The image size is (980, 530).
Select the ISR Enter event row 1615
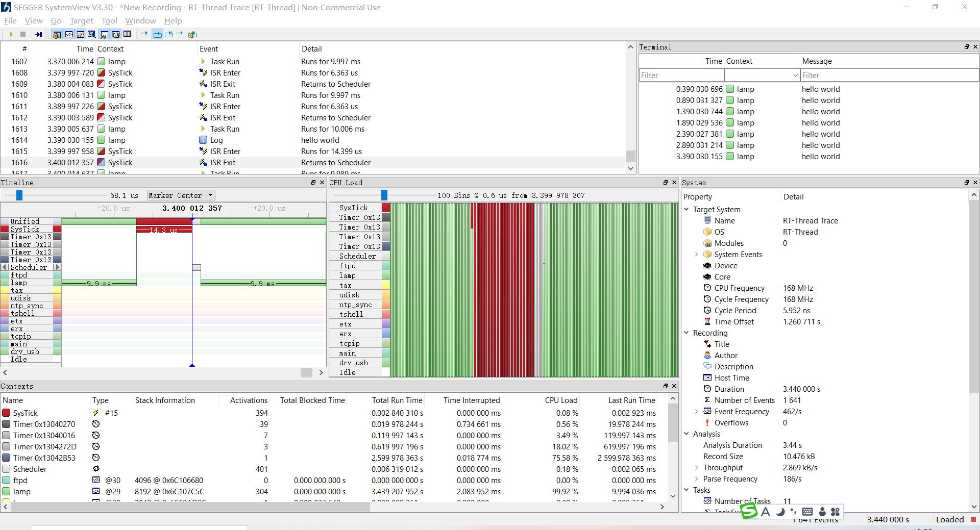click(x=313, y=151)
